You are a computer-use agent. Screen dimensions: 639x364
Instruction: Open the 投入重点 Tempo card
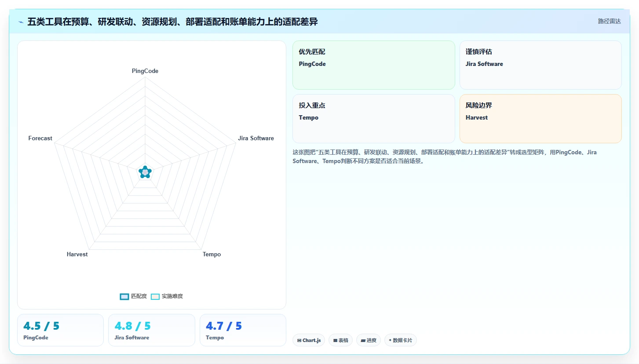(374, 119)
